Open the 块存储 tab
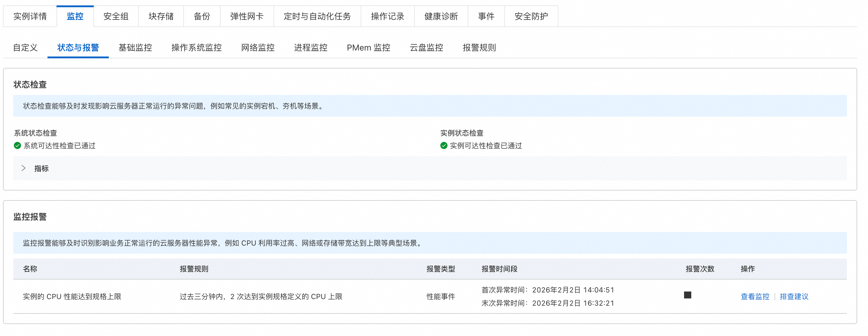The image size is (868, 336). pyautogui.click(x=161, y=16)
